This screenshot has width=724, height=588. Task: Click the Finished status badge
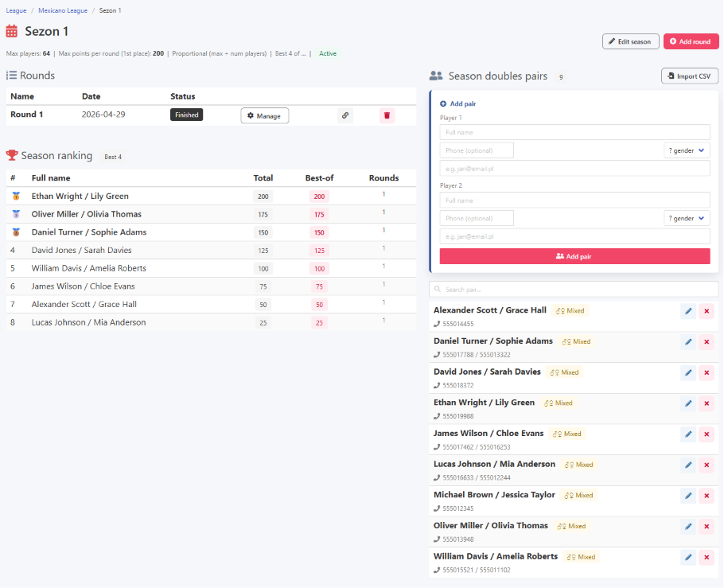(186, 115)
